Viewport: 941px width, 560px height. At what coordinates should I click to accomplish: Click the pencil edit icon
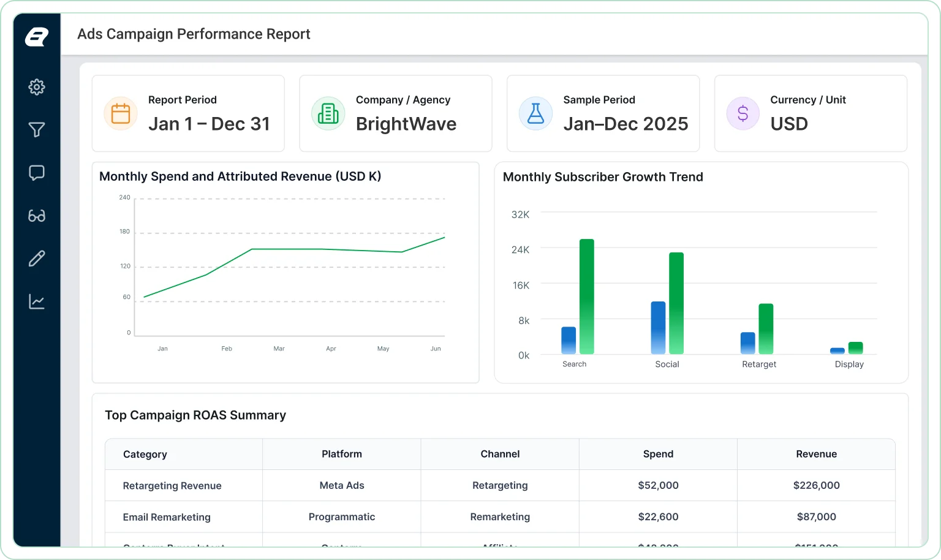37,259
